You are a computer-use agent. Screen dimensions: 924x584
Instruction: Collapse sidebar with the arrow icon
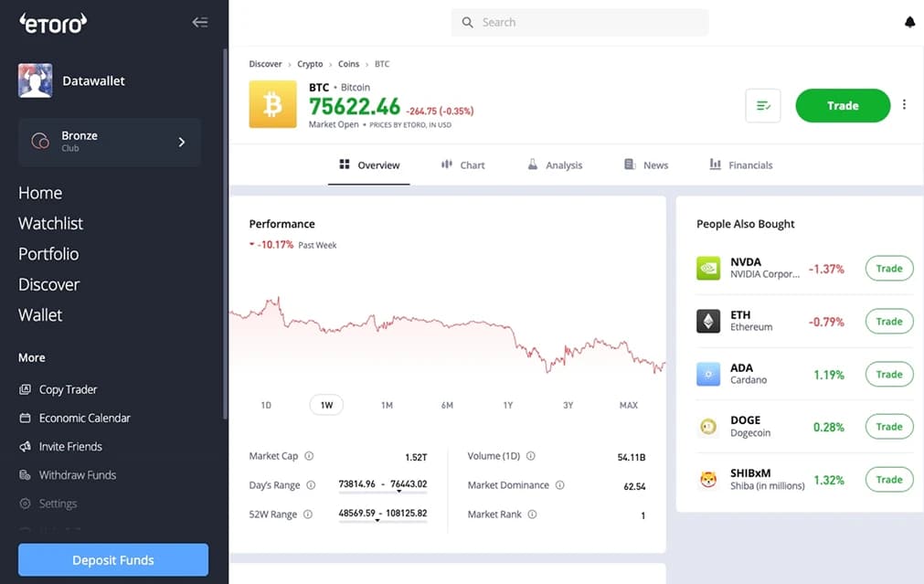point(200,23)
